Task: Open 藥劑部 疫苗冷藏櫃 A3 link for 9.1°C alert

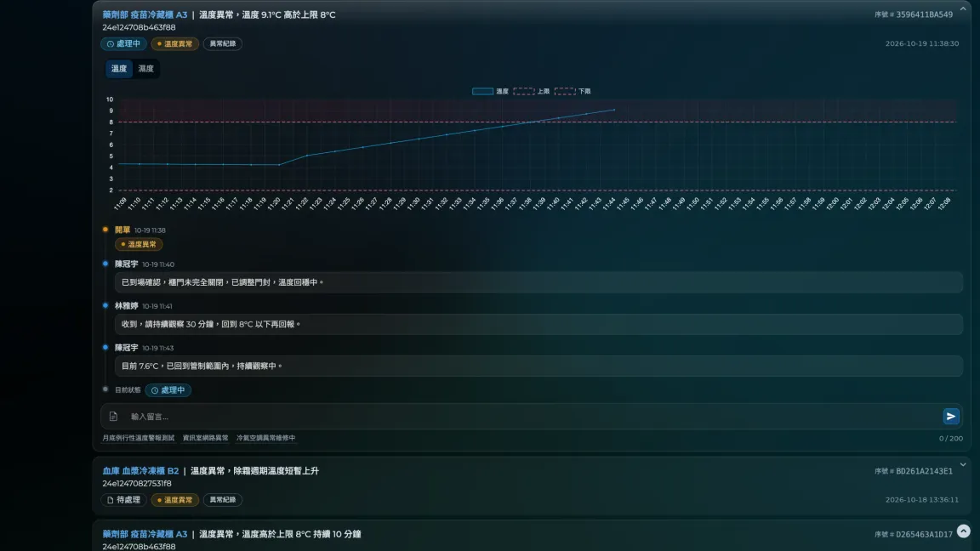Action: point(145,14)
